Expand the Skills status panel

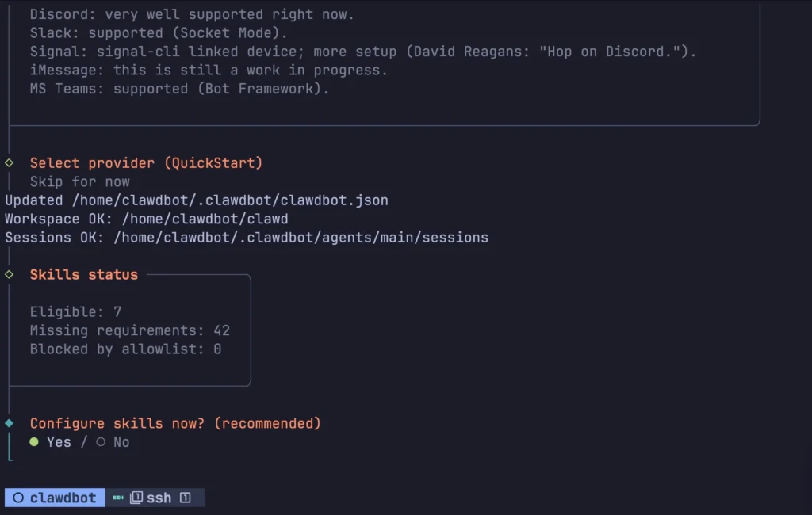click(x=84, y=274)
